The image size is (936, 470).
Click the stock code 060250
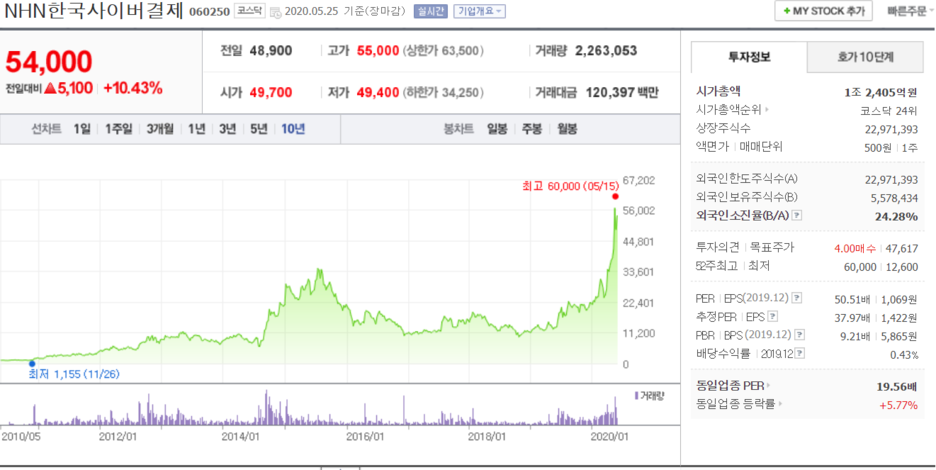coord(209,12)
